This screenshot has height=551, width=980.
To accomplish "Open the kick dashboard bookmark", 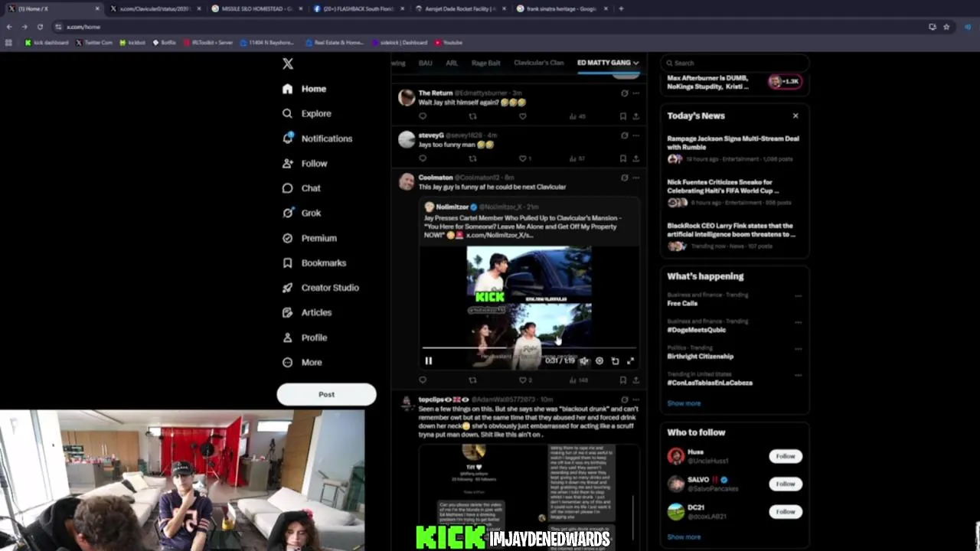I will point(47,43).
